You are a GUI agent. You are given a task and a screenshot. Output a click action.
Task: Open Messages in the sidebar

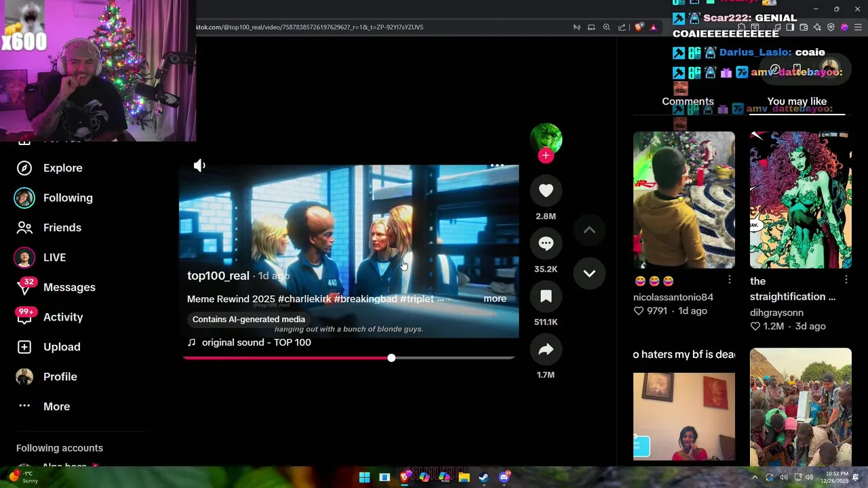tap(69, 287)
